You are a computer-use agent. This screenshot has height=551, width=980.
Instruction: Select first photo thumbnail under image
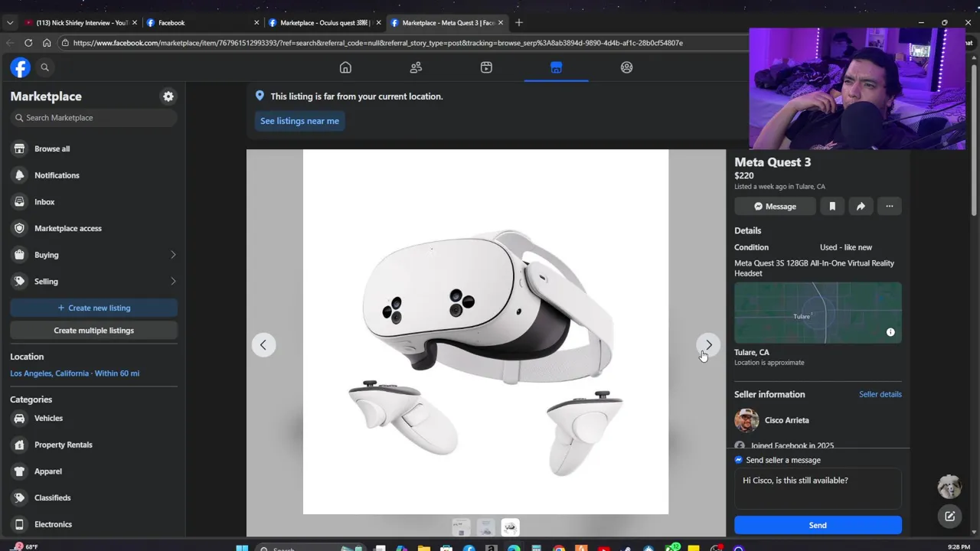(x=460, y=527)
